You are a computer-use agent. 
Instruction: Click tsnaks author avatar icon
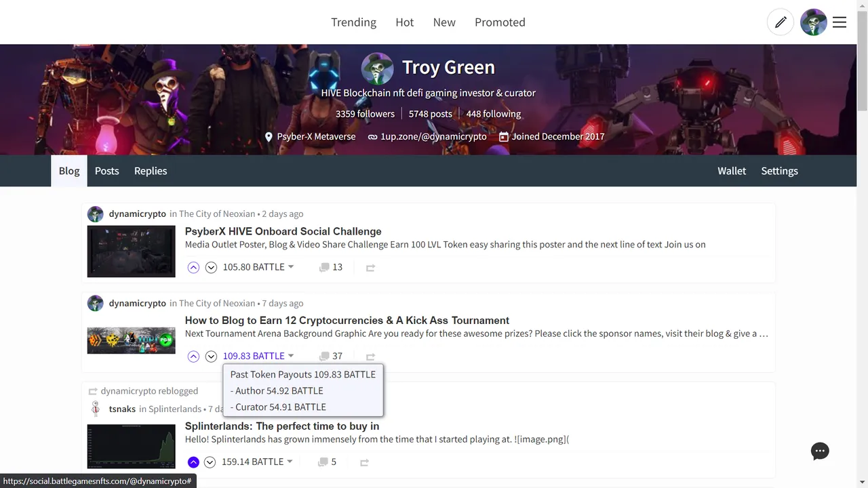(x=96, y=409)
